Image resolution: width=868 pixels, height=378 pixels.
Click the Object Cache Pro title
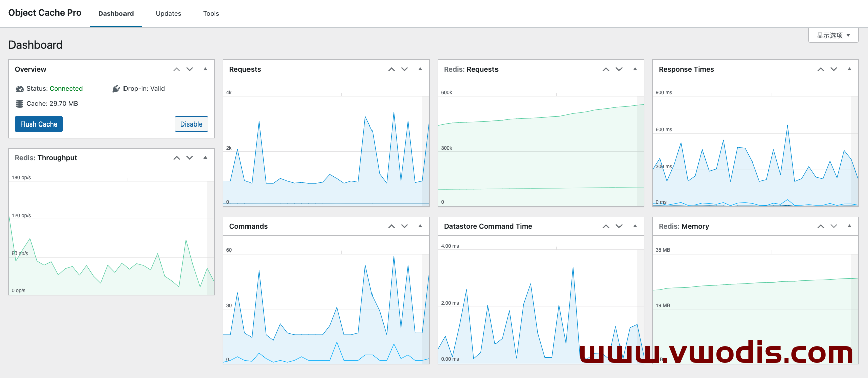point(45,13)
